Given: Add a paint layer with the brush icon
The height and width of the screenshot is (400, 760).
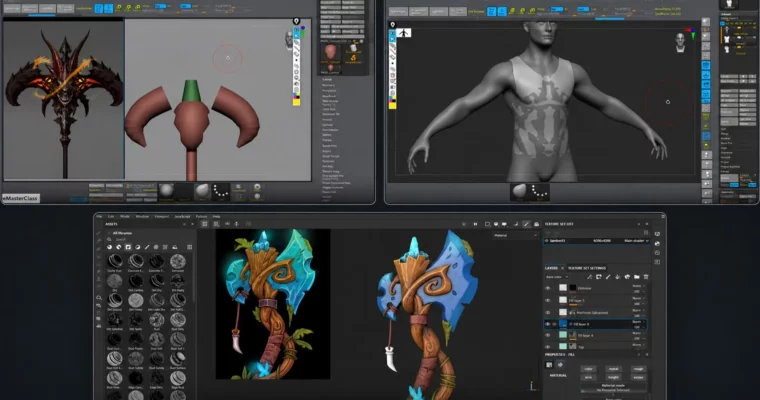Looking at the screenshot, I should (608, 277).
